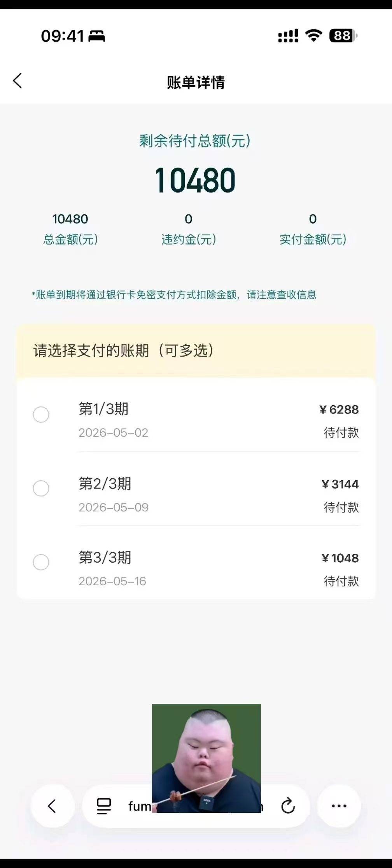The image size is (392, 868).
Task: Tap the sleep focus bed icon
Action: coord(96,36)
